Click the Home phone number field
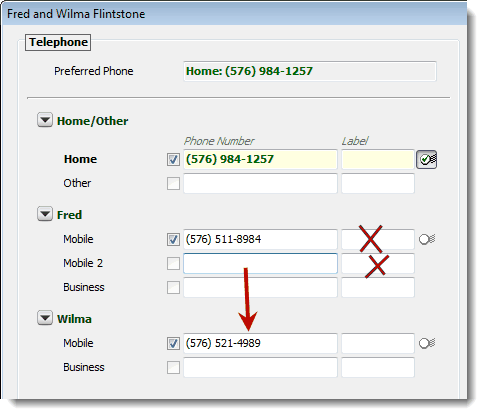The width and height of the screenshot is (484, 416). (x=260, y=159)
